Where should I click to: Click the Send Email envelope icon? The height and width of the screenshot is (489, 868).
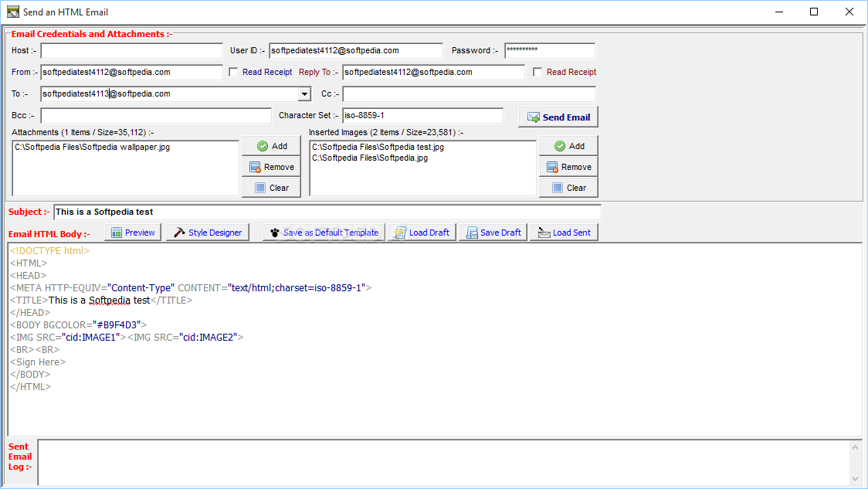pyautogui.click(x=533, y=117)
